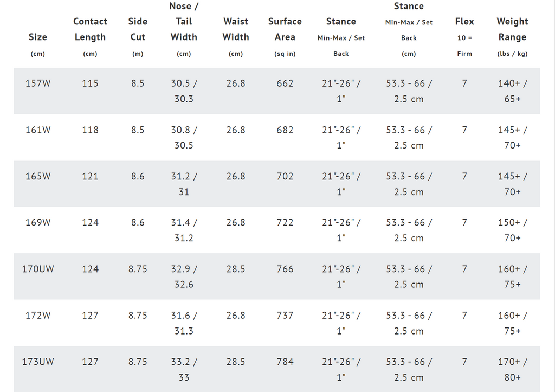Click the Flex column header

464,37
